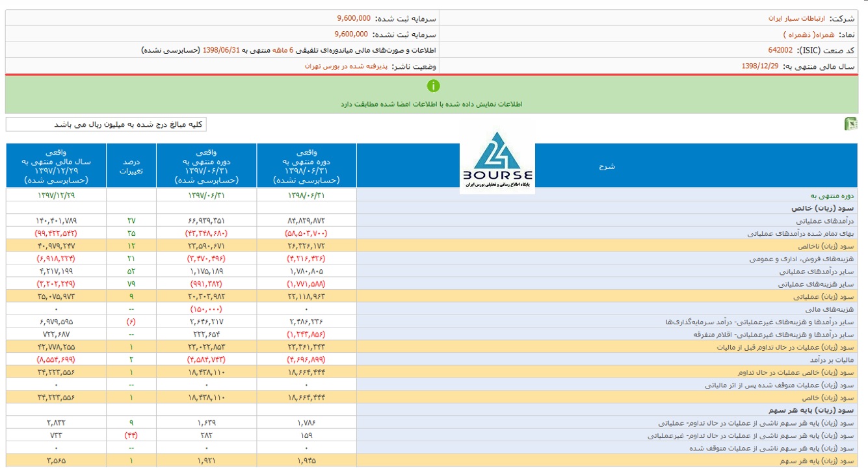868x475 pixels.
Task: Click the message 'اطلاعات نمایش داده شده با اطلاعات امضا شده مطابقت دارد'
Action: click(x=432, y=104)
